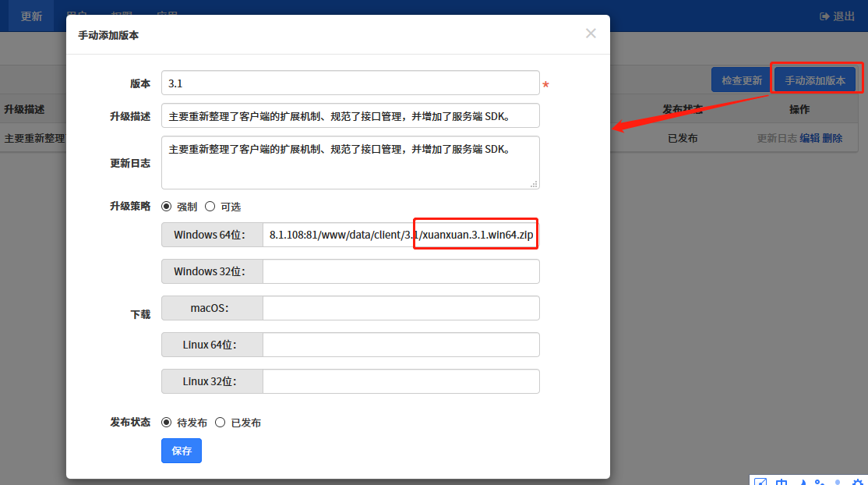This screenshot has height=485, width=868.
Task: Click into the 更新日志 textarea
Action: coord(350,162)
